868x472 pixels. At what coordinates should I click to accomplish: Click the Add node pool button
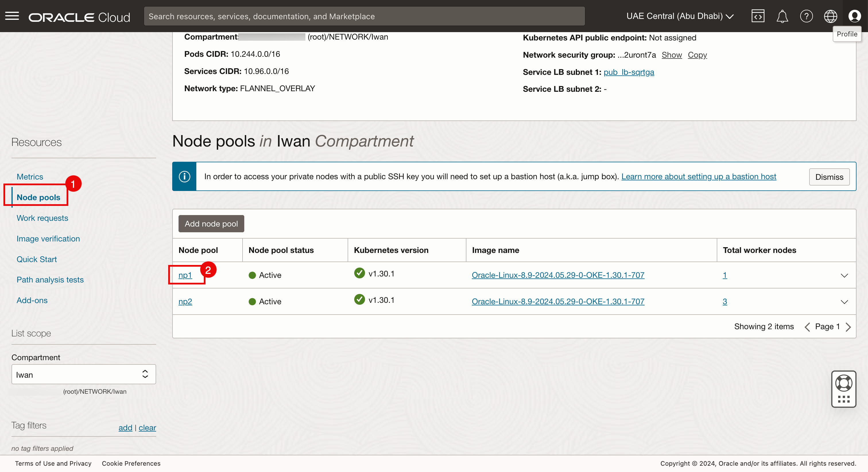[x=211, y=224]
